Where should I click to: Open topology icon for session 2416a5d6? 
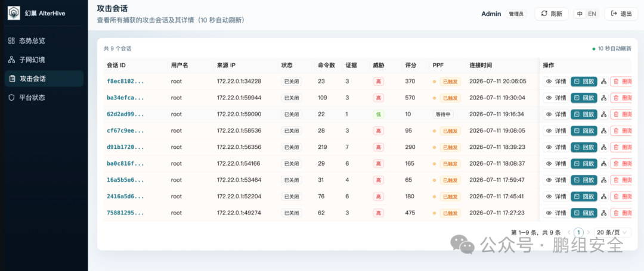603,197
